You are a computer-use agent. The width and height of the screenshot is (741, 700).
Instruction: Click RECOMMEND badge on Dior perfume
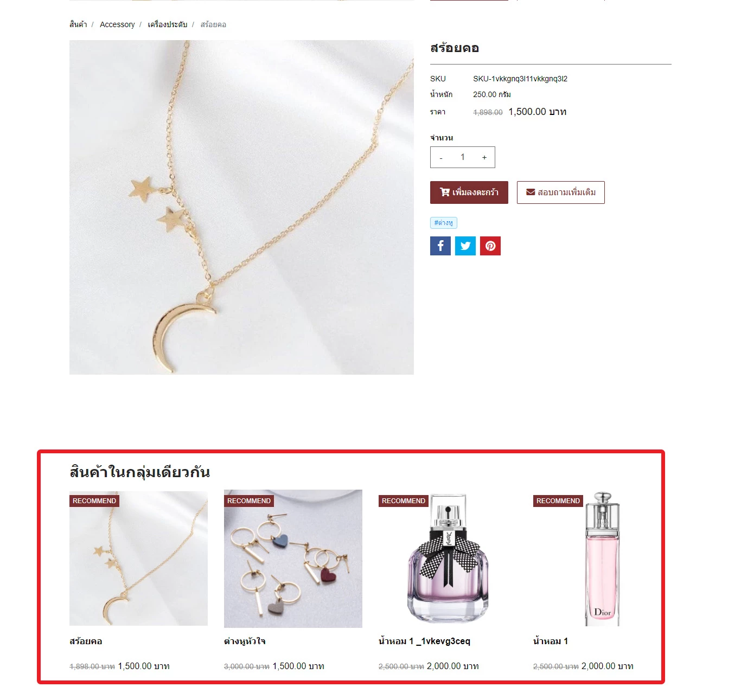[x=558, y=501]
